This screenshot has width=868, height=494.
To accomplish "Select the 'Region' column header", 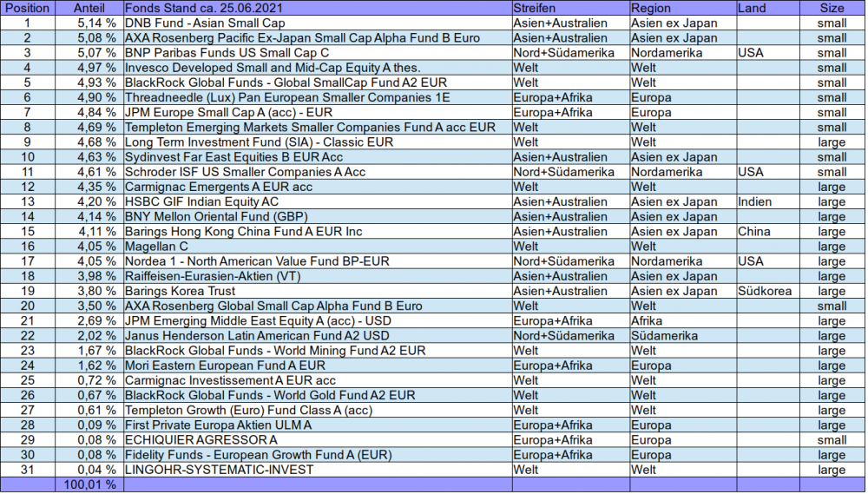I will [x=683, y=8].
